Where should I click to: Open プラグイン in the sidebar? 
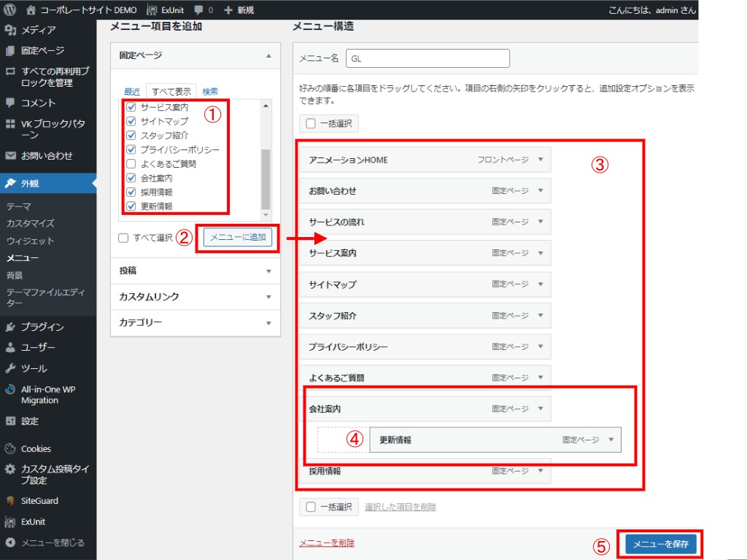(42, 327)
